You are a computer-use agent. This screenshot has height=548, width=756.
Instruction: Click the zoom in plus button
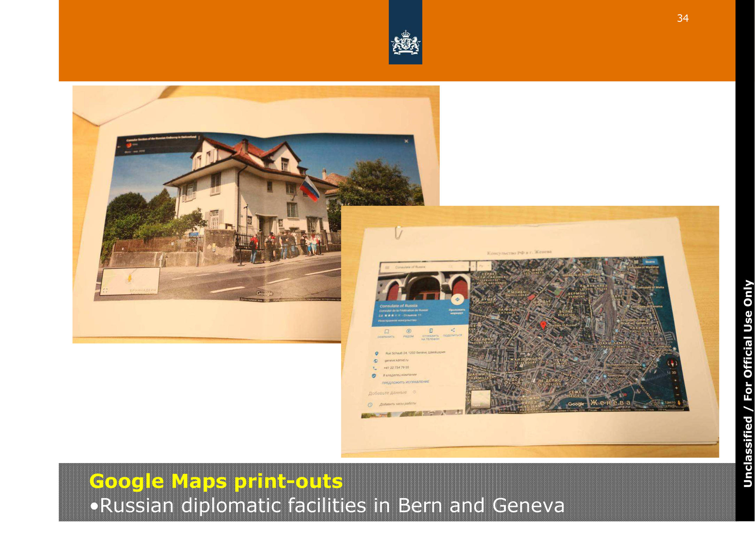point(676,388)
